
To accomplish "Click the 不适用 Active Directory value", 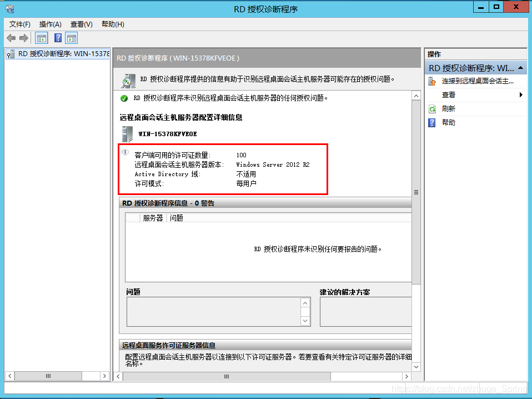I will tap(246, 174).
